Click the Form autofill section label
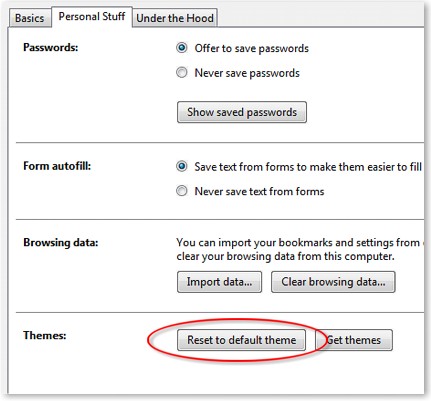Image resolution: width=431 pixels, height=401 pixels. [x=57, y=166]
